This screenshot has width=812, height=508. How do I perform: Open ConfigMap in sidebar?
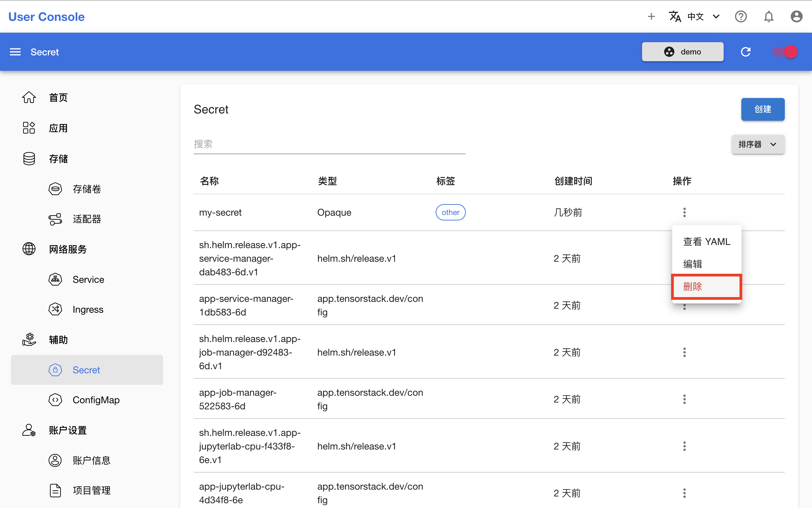click(96, 400)
